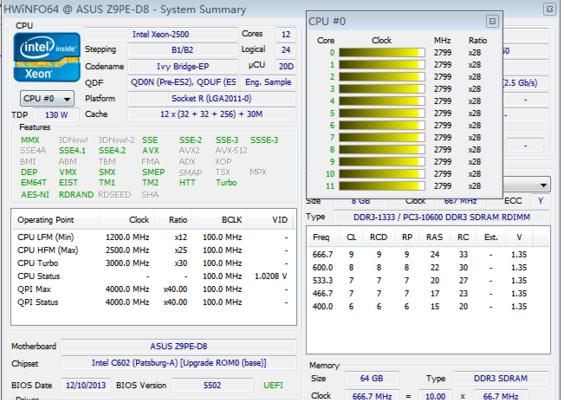Viewport: 564px width, 400px height.
Task: Click the Cores value 12
Action: [x=286, y=35]
